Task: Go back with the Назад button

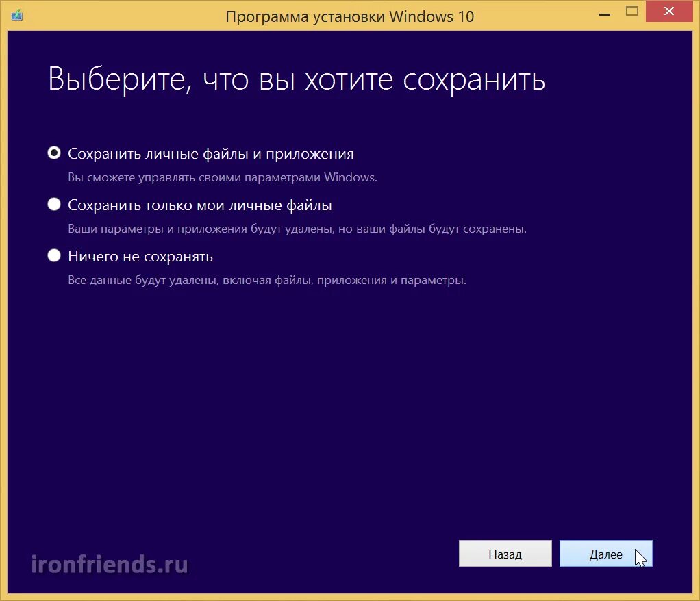Action: click(x=505, y=554)
